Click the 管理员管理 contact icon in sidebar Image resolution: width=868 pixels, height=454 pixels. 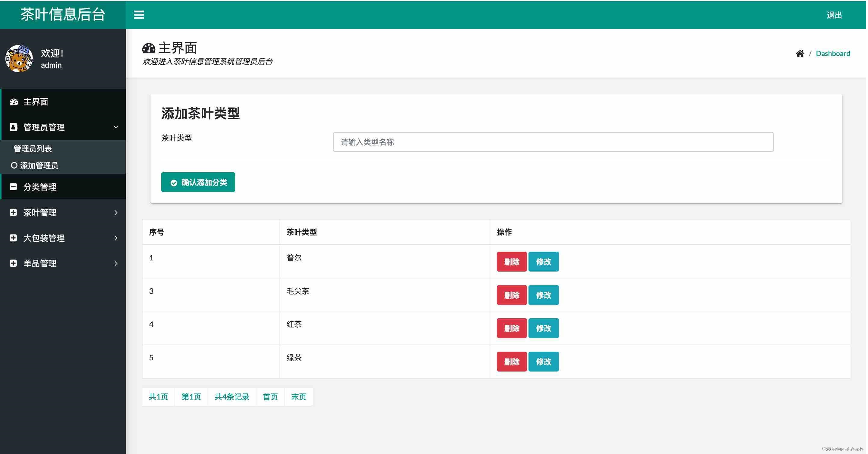pos(14,127)
